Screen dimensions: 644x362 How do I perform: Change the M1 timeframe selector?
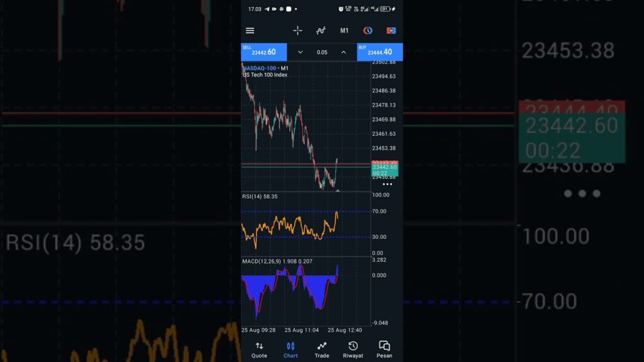345,30
